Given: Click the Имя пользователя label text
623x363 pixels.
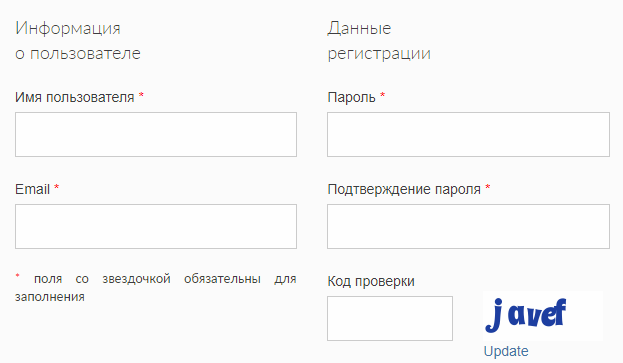Looking at the screenshot, I should click(75, 97).
